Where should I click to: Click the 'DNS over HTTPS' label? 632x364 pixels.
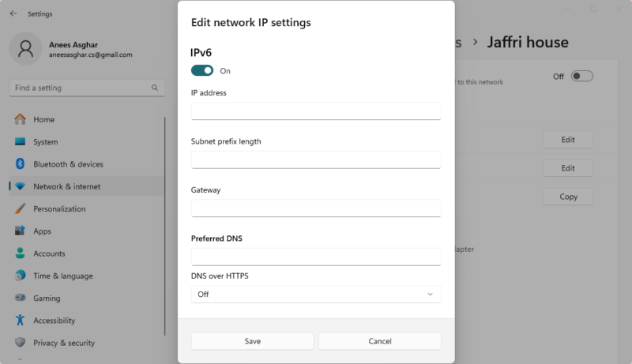pyautogui.click(x=220, y=276)
